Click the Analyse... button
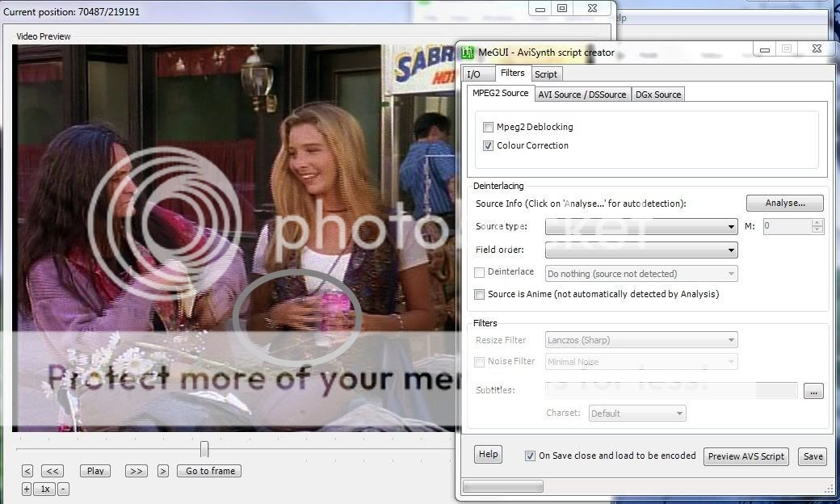The width and height of the screenshot is (840, 504). tap(785, 203)
